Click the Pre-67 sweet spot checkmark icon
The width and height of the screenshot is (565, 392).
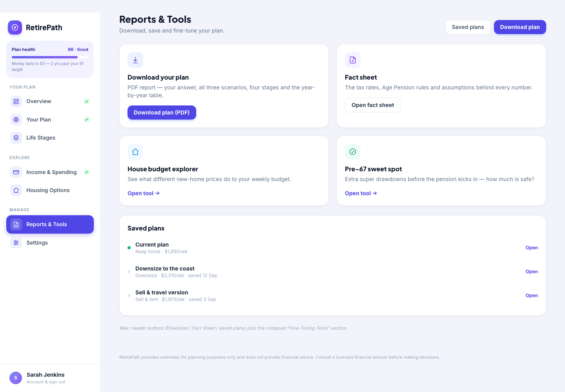(x=353, y=152)
